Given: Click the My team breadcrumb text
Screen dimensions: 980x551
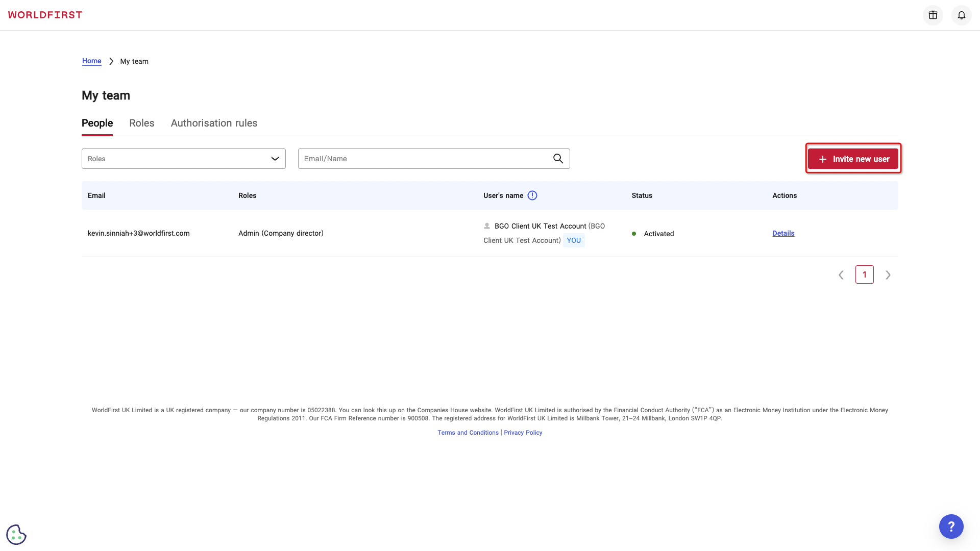Looking at the screenshot, I should tap(134, 61).
